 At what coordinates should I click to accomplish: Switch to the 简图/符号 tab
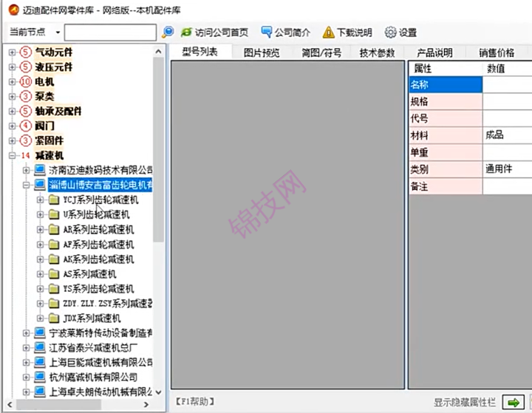pyautogui.click(x=321, y=53)
